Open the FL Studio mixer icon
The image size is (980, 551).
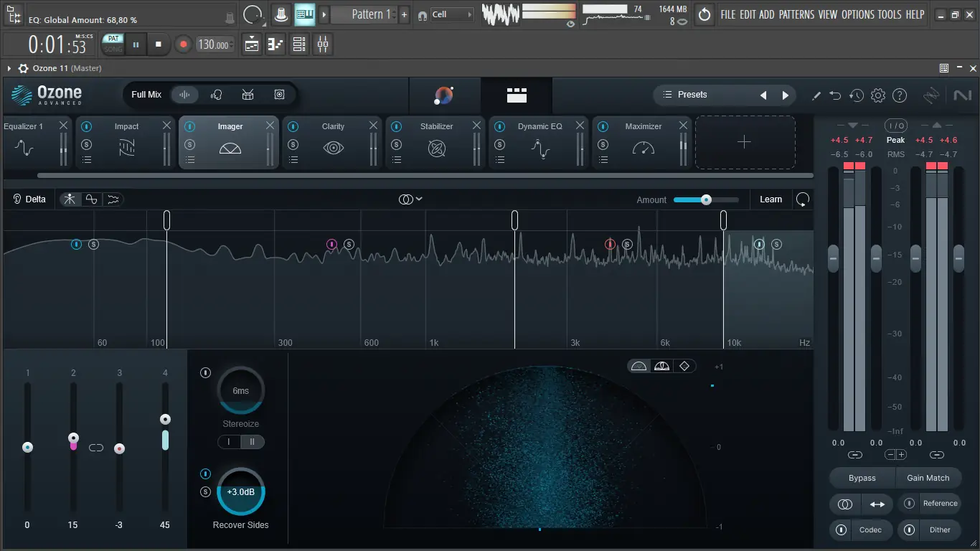click(x=323, y=44)
